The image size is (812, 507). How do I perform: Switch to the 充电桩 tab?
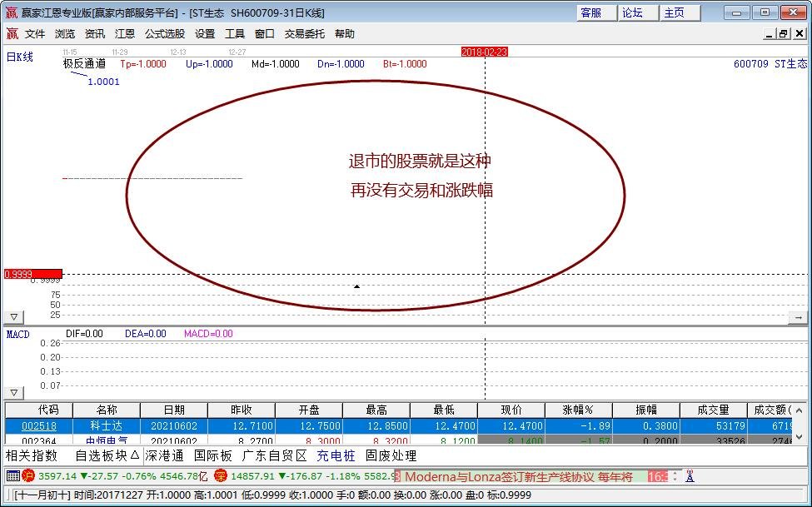click(336, 455)
